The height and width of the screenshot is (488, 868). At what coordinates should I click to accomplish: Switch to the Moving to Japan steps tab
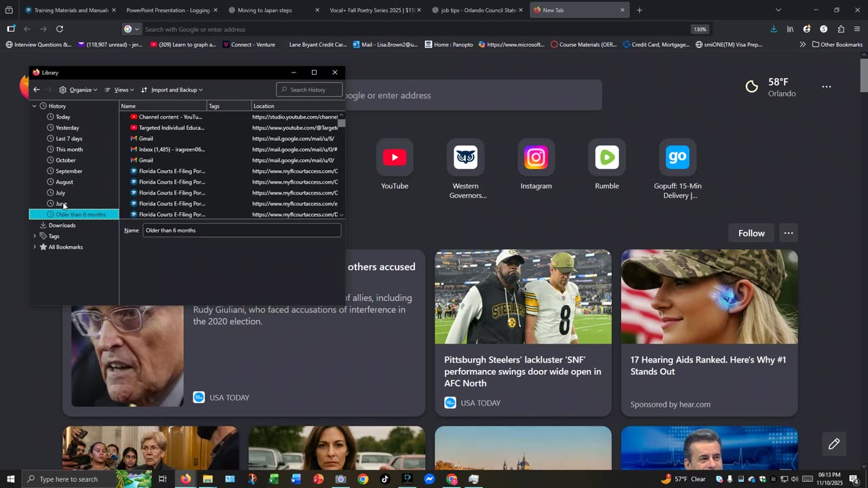tap(264, 10)
